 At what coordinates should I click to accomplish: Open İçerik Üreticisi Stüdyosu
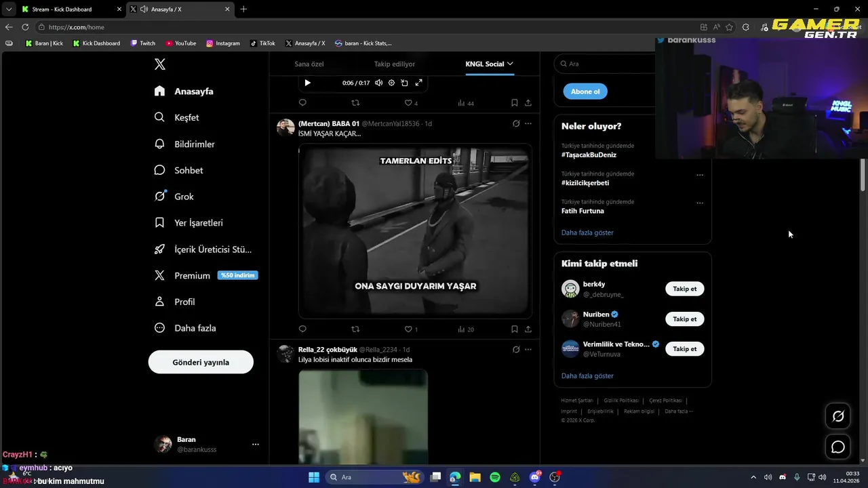[x=203, y=249]
